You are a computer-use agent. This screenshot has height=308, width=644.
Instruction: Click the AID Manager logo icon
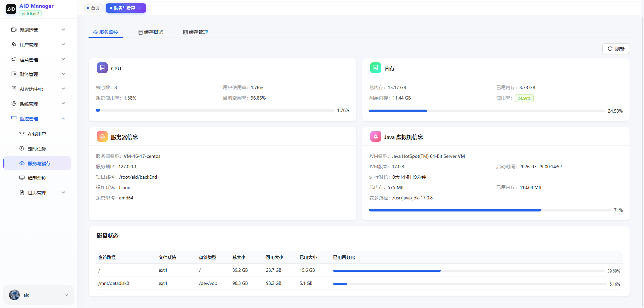11,9
